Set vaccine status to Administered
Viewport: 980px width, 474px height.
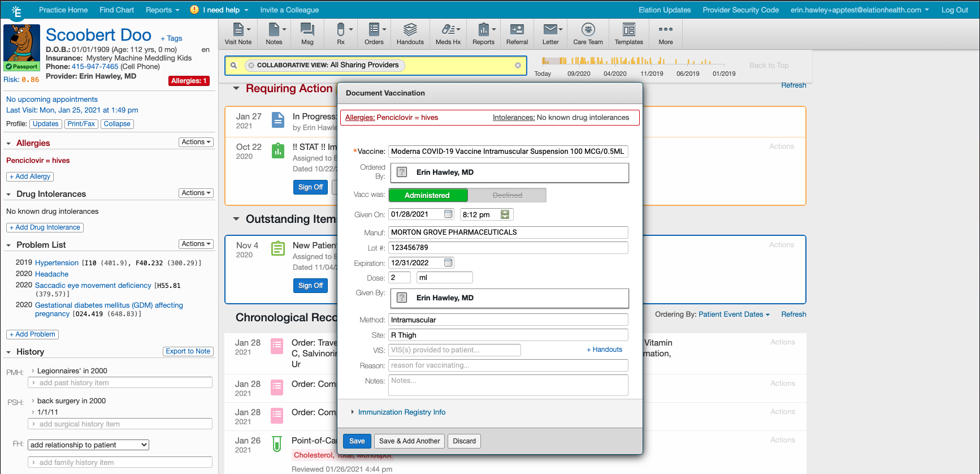pos(428,195)
